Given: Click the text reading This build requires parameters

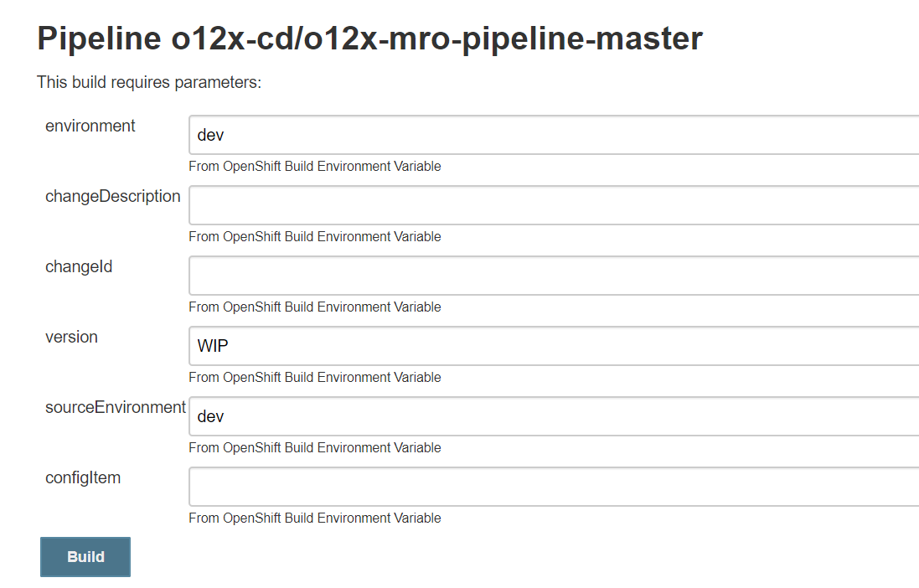Looking at the screenshot, I should tap(147, 82).
